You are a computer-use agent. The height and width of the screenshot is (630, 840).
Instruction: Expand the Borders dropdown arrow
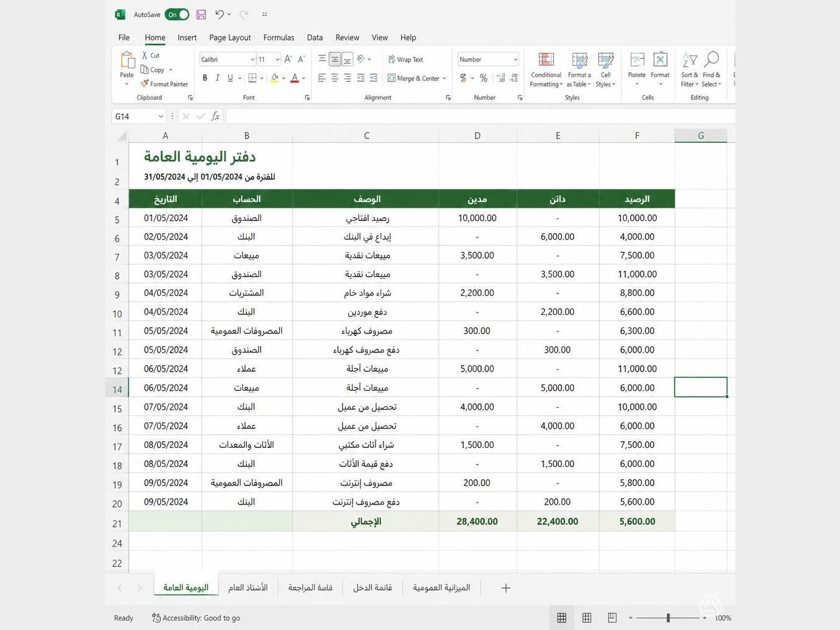pyautogui.click(x=262, y=78)
